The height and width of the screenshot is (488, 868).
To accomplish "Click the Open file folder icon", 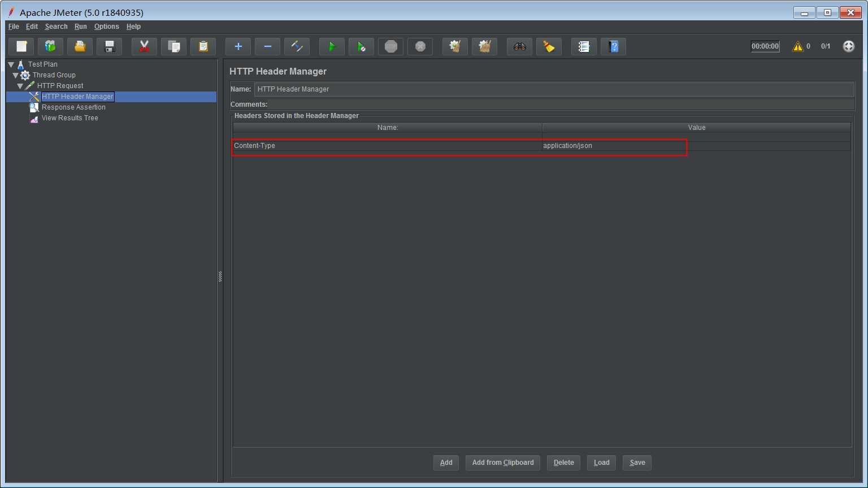I will coord(80,46).
